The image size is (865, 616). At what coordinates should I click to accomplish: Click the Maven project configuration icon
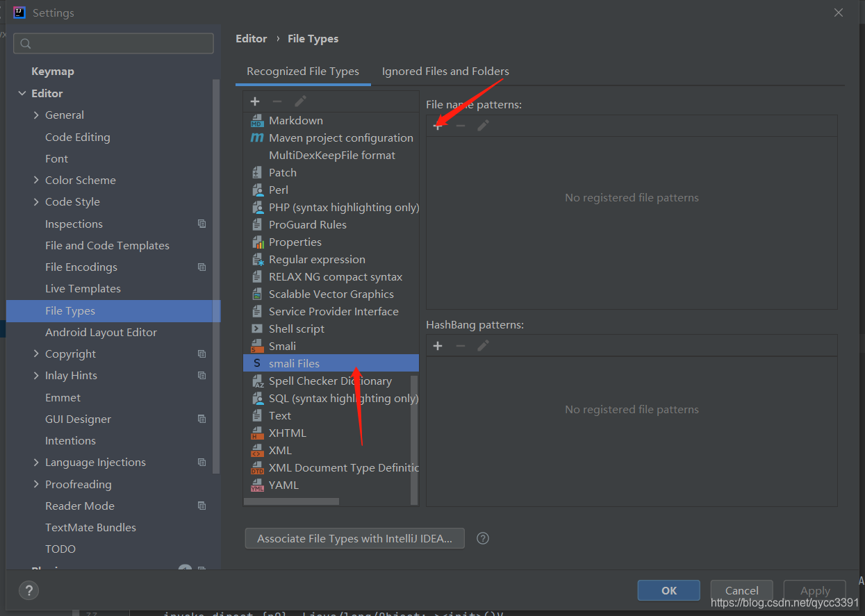(x=257, y=138)
